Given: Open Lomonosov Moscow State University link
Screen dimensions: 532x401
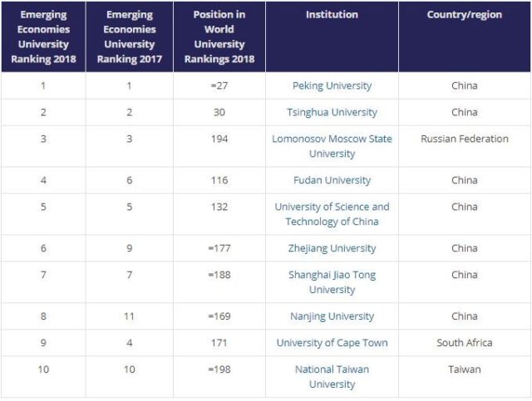Looking at the screenshot, I should [332, 146].
